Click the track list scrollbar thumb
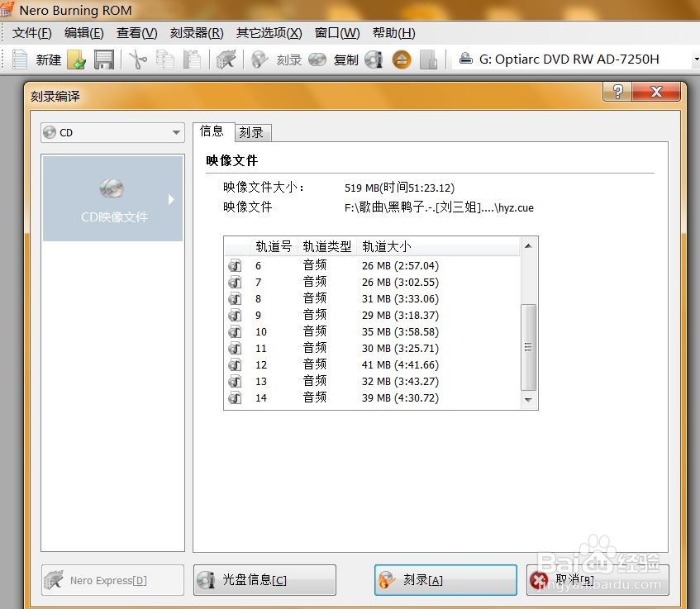700x609 pixels. (x=529, y=347)
